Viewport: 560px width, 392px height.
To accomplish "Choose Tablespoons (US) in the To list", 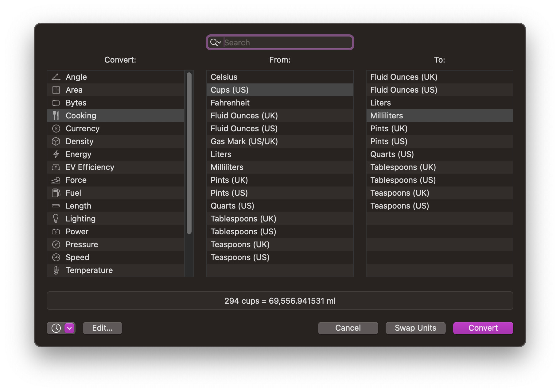I will 440,180.
